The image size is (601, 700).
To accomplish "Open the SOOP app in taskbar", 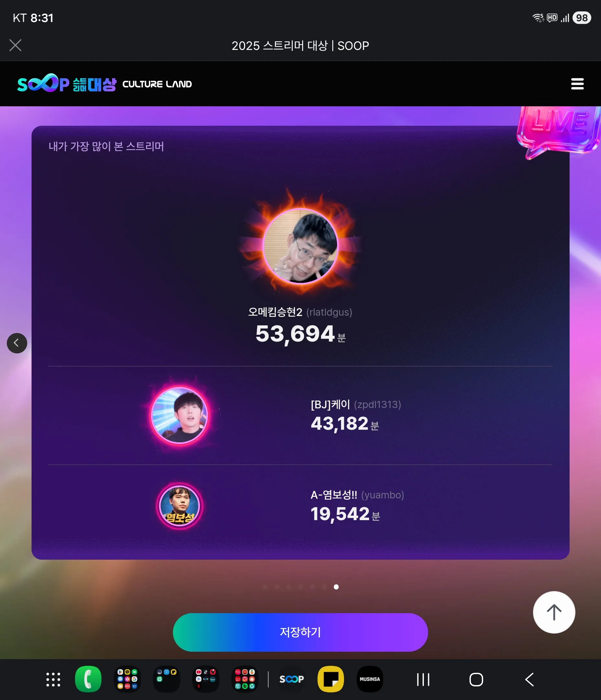I will [291, 679].
